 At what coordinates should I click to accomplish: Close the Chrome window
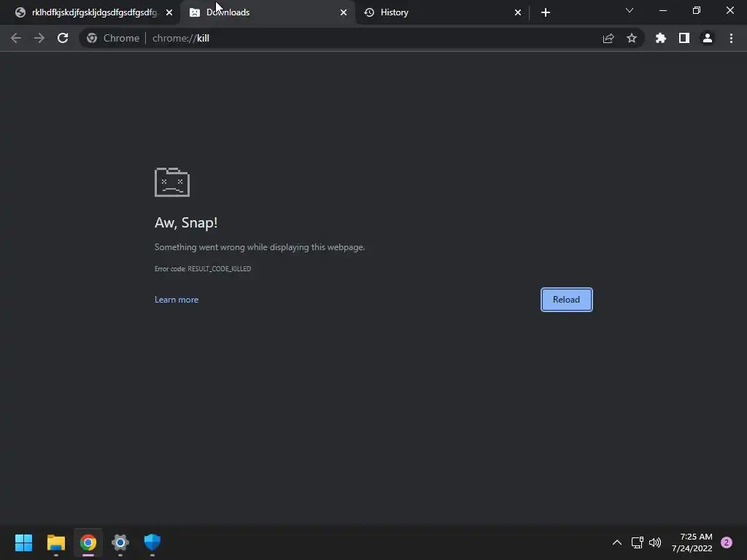point(729,10)
